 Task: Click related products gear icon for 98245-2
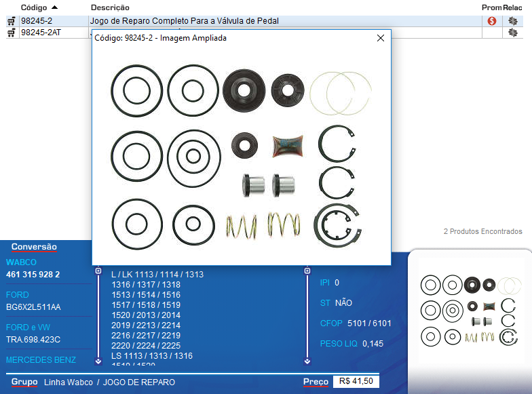512,21
